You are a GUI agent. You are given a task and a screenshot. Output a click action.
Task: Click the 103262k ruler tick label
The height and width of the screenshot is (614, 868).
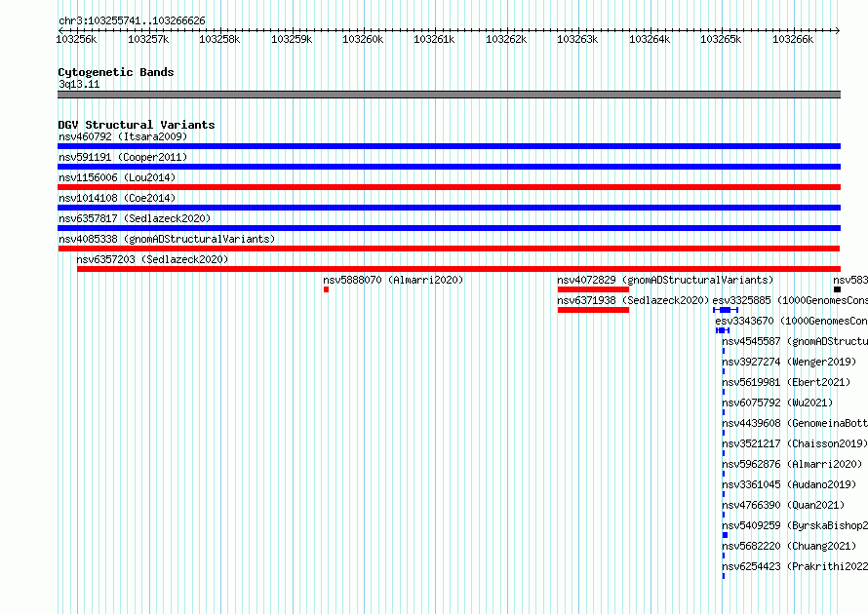[x=506, y=39]
